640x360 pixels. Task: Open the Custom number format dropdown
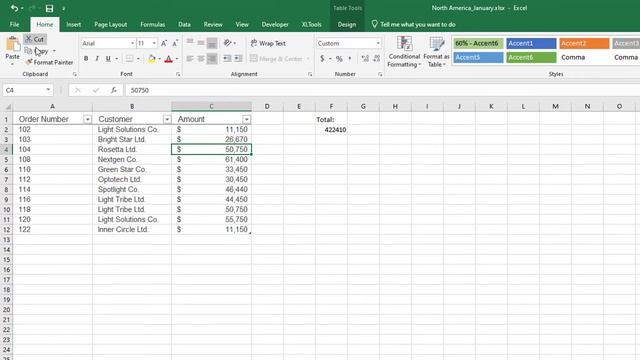pyautogui.click(x=378, y=43)
